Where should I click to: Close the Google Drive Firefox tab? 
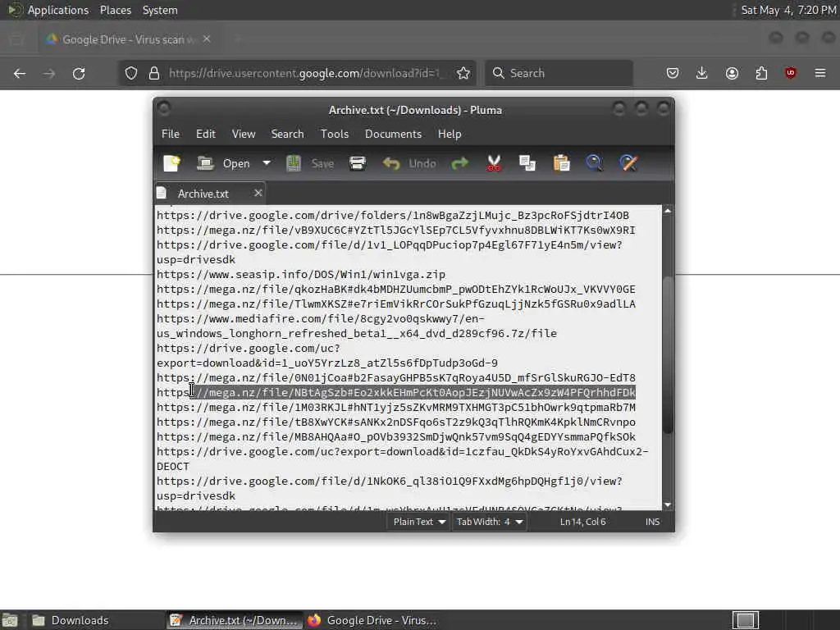207,39
